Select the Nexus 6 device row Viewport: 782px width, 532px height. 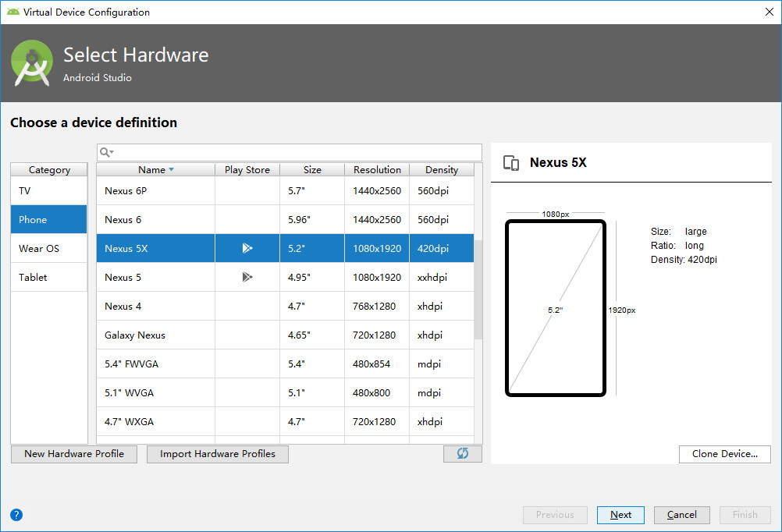(286, 219)
